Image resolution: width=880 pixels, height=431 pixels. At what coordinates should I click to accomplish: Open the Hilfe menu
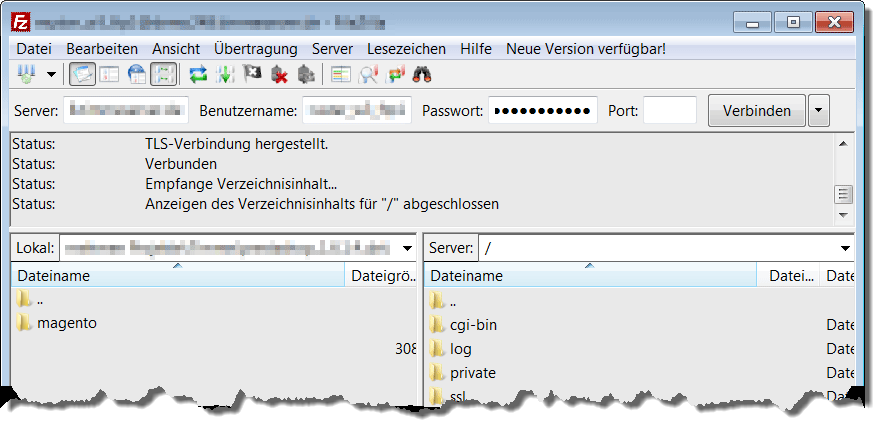pos(476,49)
